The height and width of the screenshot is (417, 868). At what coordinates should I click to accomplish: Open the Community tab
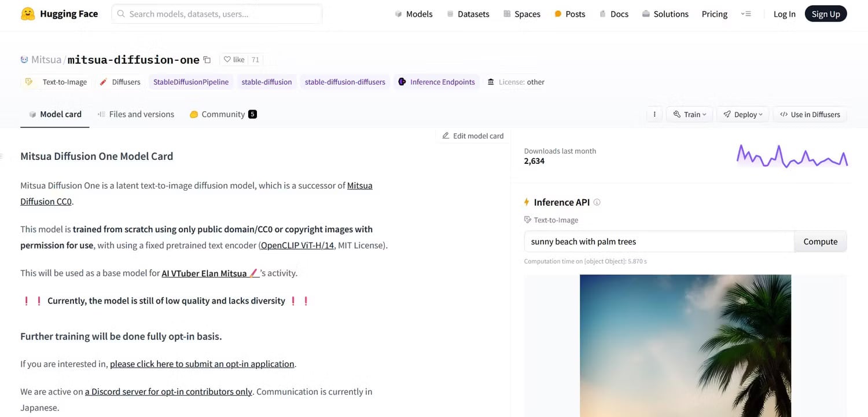[x=223, y=114]
